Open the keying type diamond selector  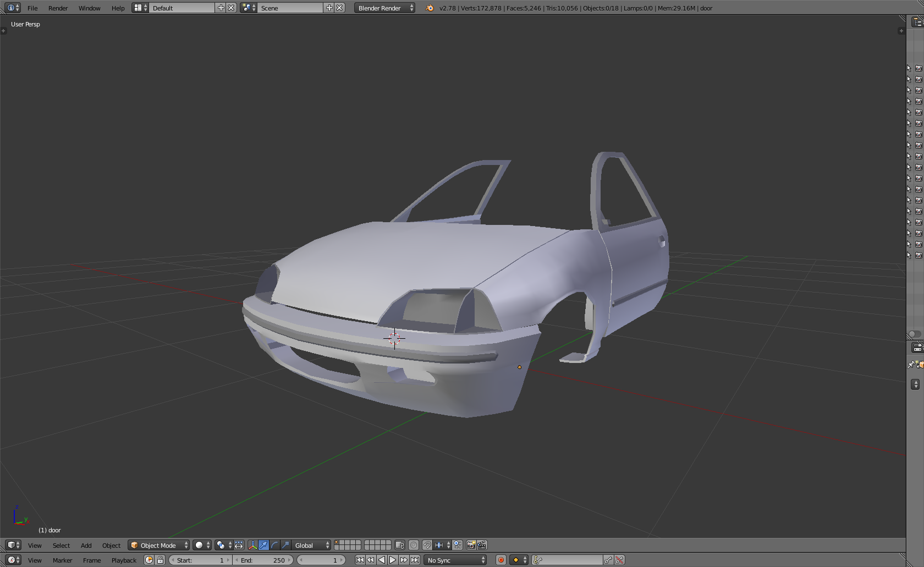coord(519,560)
